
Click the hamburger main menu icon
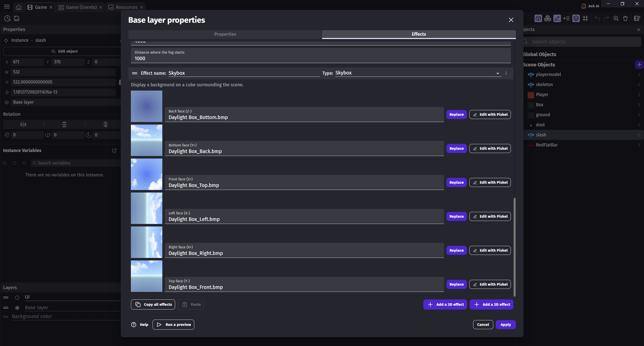coord(7,7)
